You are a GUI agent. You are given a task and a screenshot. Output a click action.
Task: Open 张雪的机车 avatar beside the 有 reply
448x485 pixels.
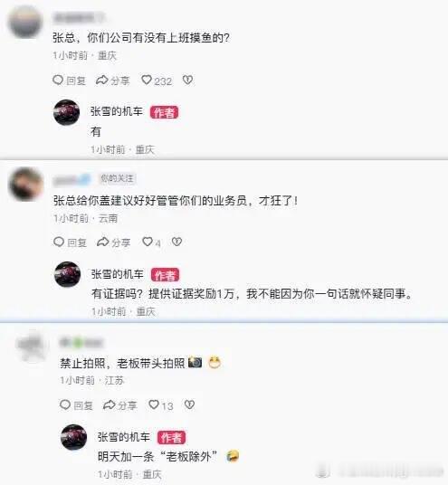(66, 112)
